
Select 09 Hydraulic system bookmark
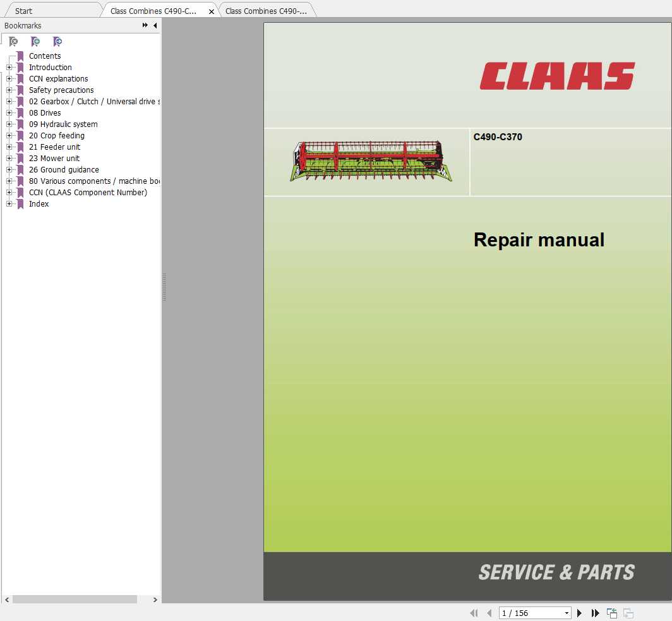tap(63, 124)
